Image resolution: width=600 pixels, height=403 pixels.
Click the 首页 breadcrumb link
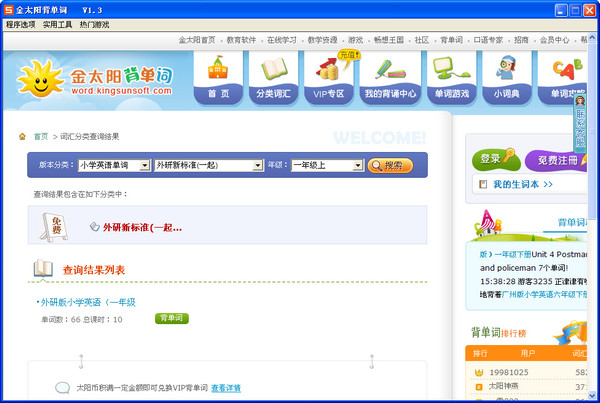click(x=41, y=137)
